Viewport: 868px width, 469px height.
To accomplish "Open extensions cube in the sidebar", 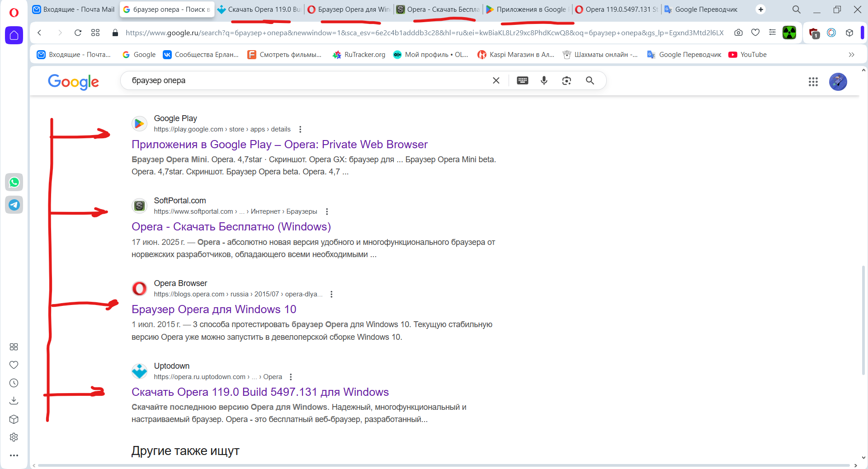I will (x=14, y=419).
